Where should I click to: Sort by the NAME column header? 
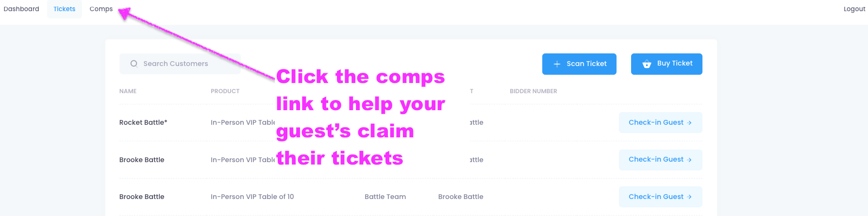point(128,91)
